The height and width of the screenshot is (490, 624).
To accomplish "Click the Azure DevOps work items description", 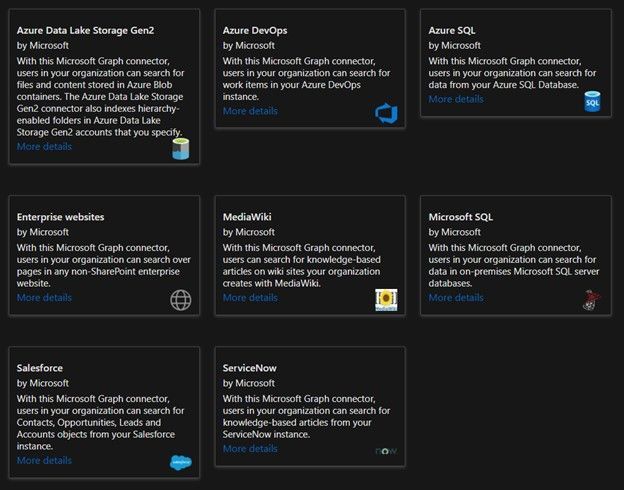I will point(306,79).
